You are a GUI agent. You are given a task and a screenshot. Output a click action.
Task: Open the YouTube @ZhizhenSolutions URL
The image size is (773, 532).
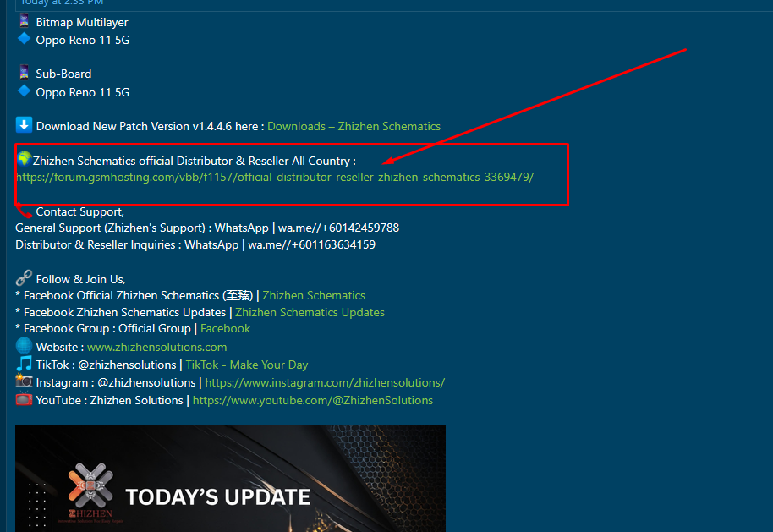(313, 400)
